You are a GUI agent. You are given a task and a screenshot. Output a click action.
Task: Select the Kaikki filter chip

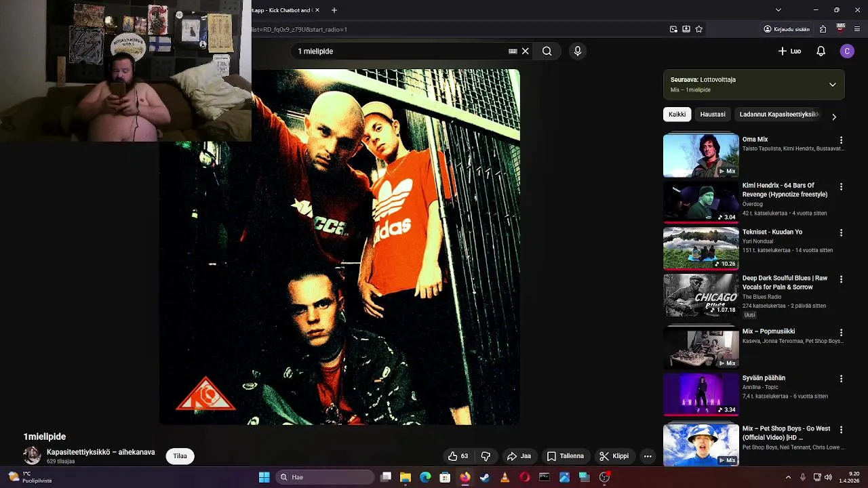point(677,115)
